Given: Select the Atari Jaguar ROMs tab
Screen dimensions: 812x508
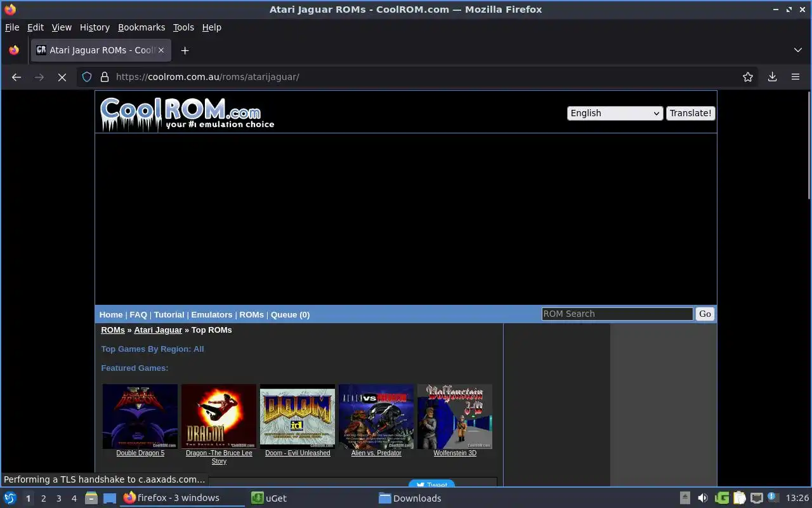Looking at the screenshot, I should tap(101, 50).
